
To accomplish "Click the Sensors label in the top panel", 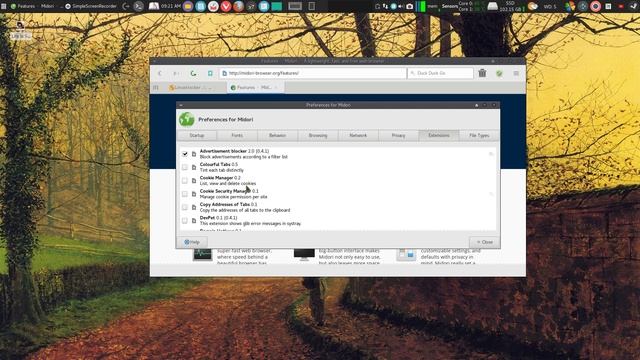I will tap(449, 6).
